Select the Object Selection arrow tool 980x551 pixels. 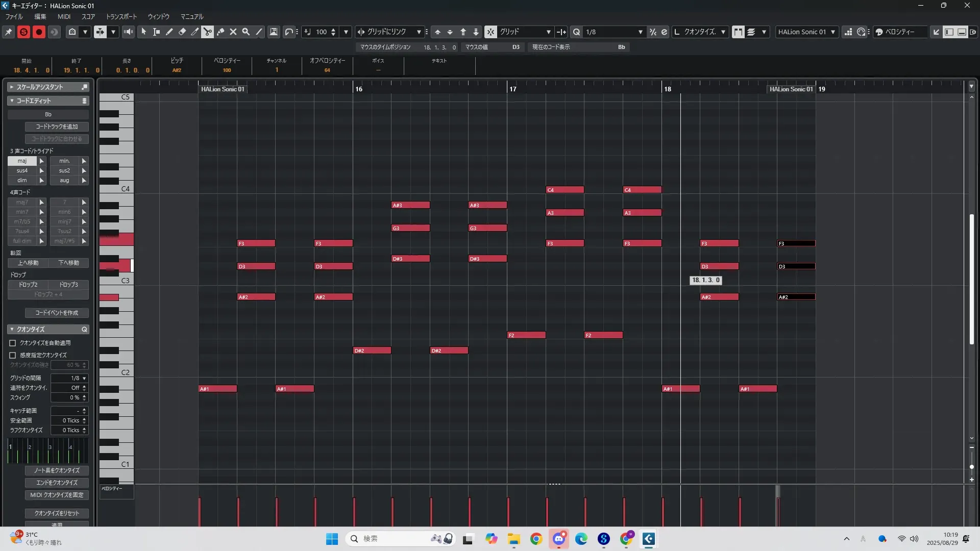point(144,32)
